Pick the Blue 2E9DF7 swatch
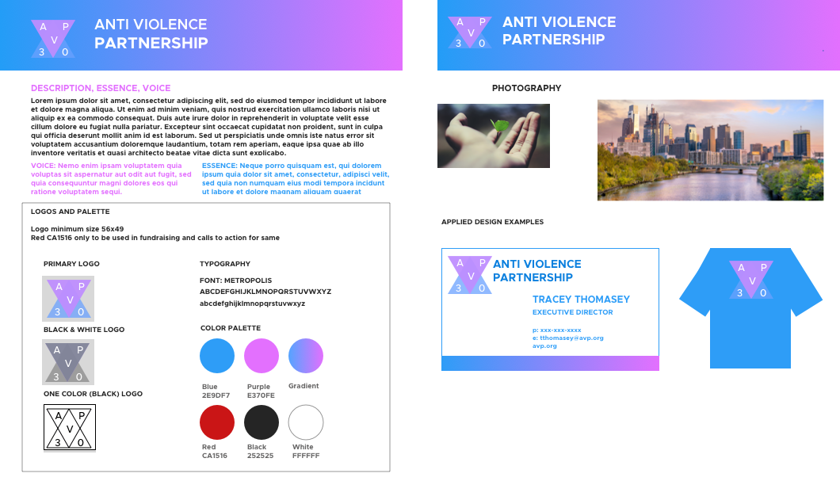The height and width of the screenshot is (504, 840). point(217,356)
